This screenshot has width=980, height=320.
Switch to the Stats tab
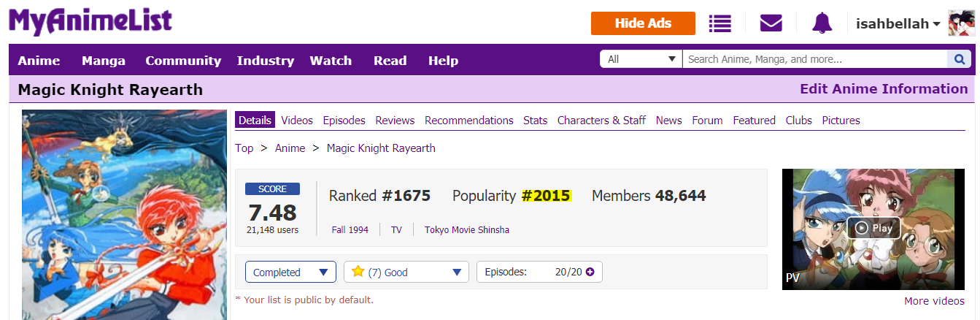click(536, 120)
